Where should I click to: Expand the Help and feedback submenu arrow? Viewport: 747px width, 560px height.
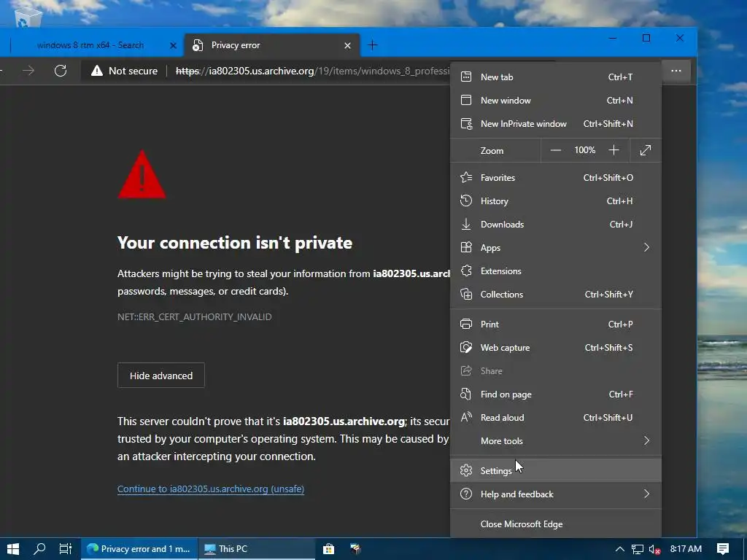tap(646, 494)
